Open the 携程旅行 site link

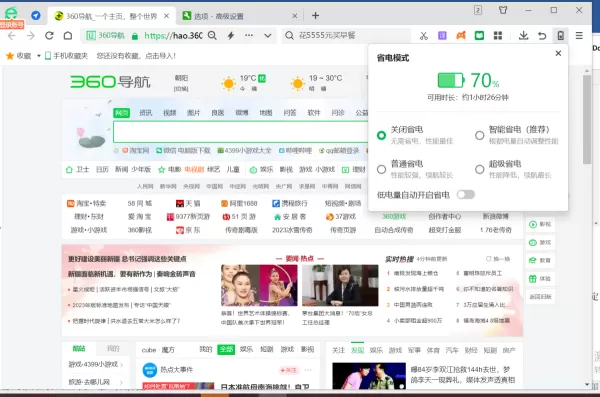(290, 203)
